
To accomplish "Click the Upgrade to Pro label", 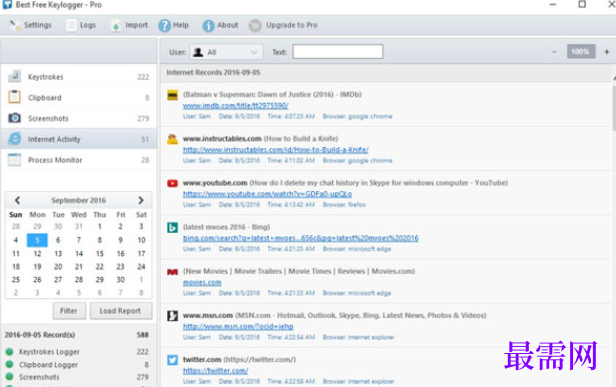I will (x=292, y=25).
